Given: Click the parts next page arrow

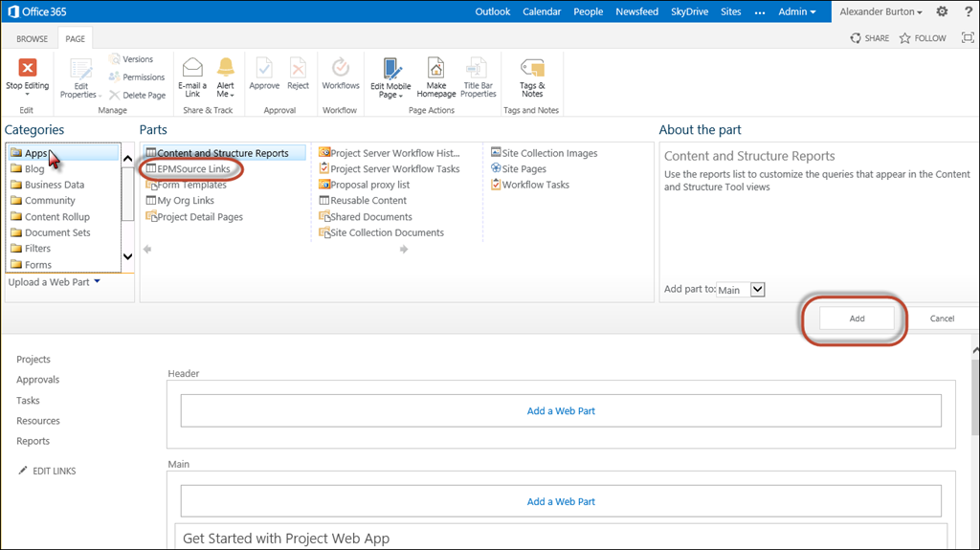Looking at the screenshot, I should [404, 250].
